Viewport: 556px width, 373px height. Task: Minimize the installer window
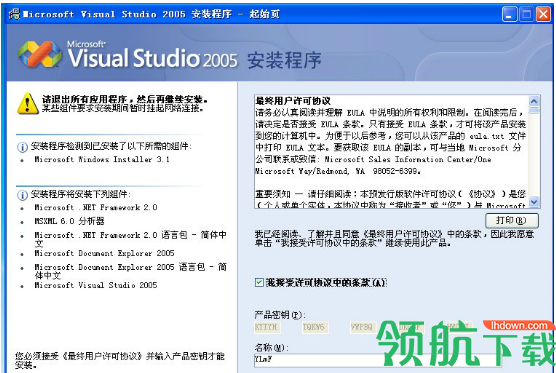(510, 15)
